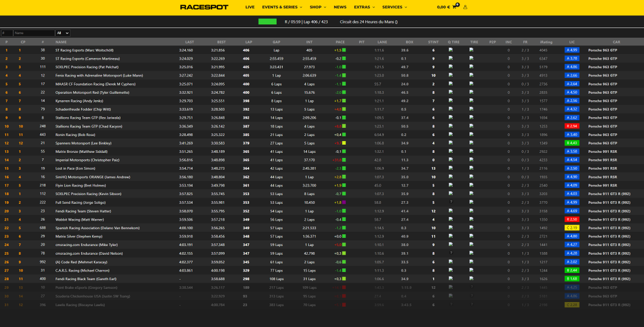Click TIRE icon in Matrix Silver (Stephen Kemp) row
This screenshot has width=644, height=327.
[471, 236]
